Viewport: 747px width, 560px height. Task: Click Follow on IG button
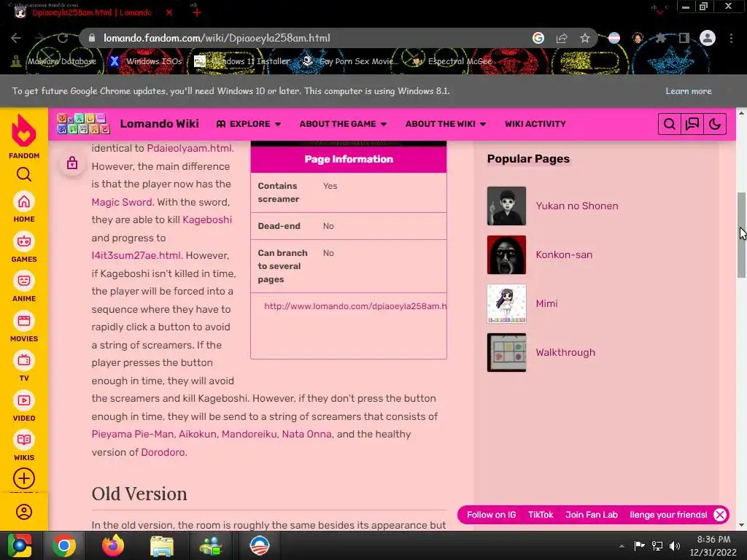491,515
